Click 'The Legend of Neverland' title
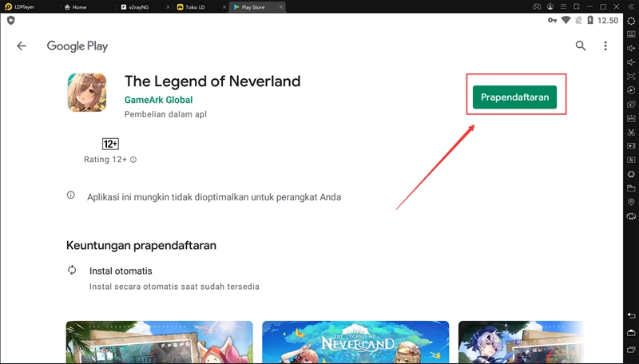The image size is (639, 364). click(x=212, y=81)
